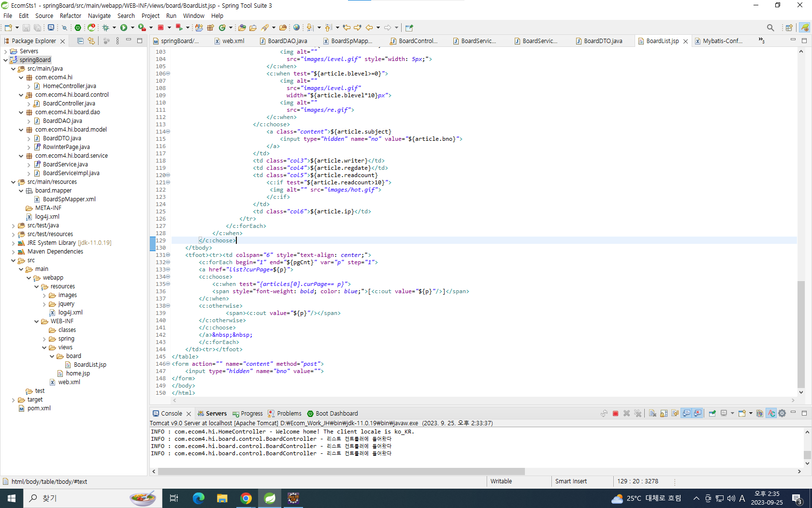Click the Debug bug icon
This screenshot has height=508, width=812.
point(105,28)
